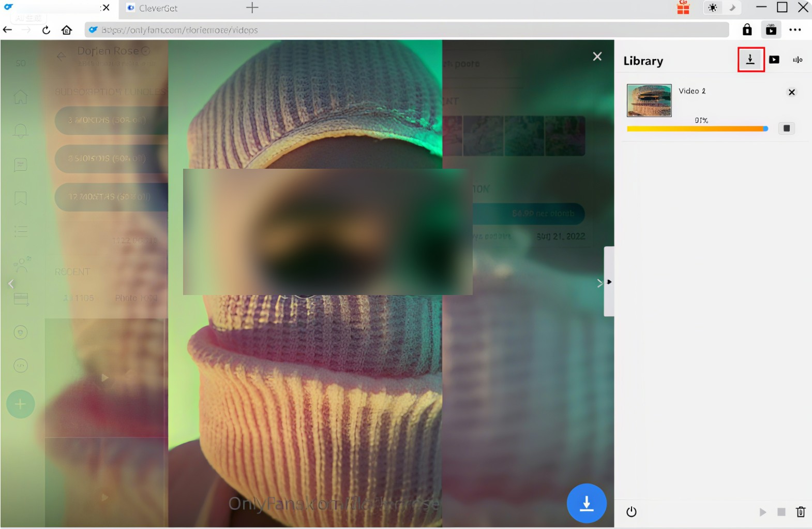Screen dimensions: 812x529
Task: Show the next image in viewer
Action: 599,283
